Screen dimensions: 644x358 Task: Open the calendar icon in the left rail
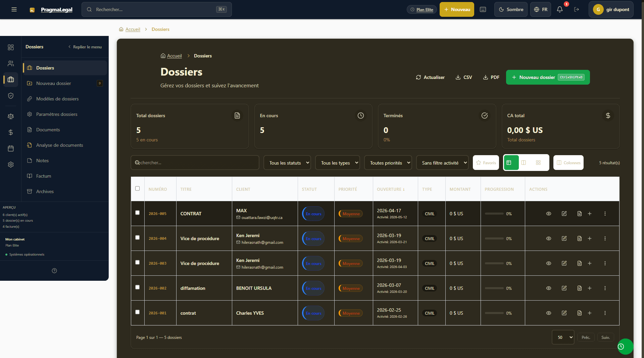tap(11, 148)
